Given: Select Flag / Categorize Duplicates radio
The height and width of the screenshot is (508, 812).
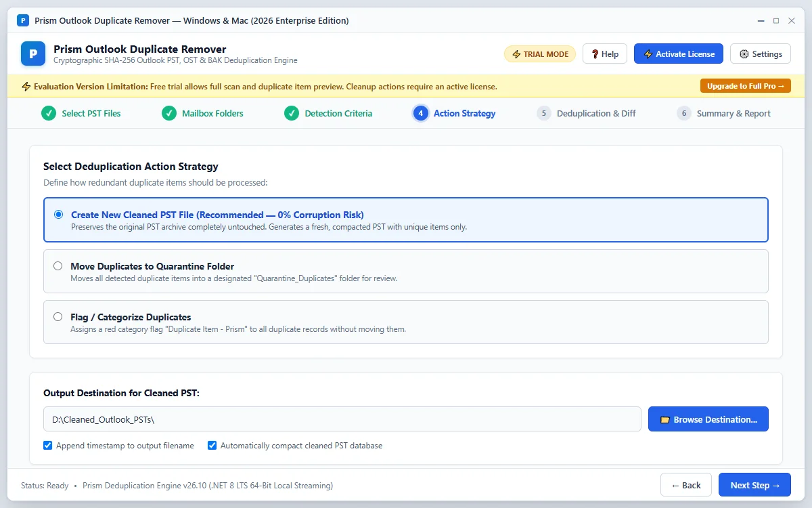Looking at the screenshot, I should (x=58, y=317).
